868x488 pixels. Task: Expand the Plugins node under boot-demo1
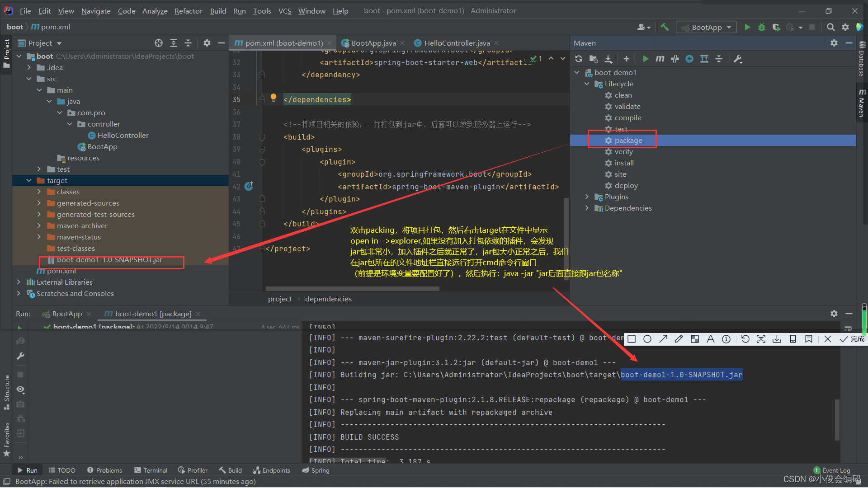[x=586, y=197]
